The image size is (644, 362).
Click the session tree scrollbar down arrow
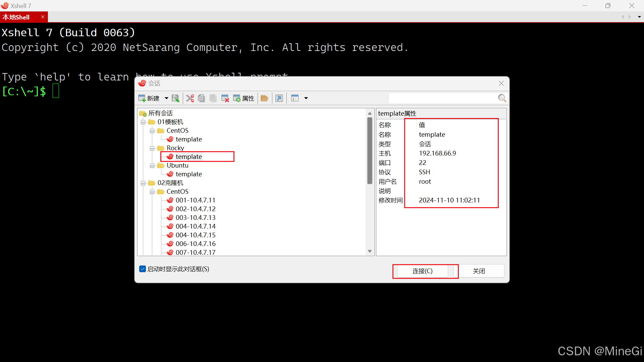click(x=370, y=251)
